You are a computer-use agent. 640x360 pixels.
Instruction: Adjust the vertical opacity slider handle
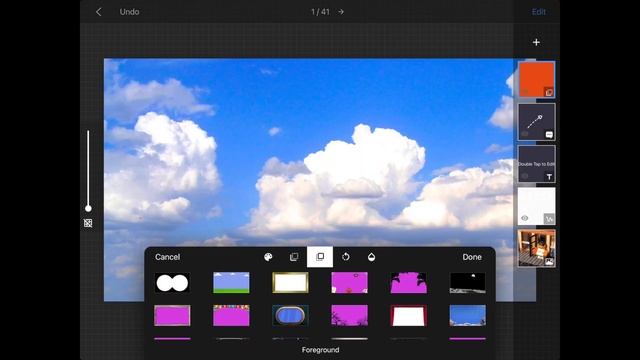pyautogui.click(x=88, y=209)
